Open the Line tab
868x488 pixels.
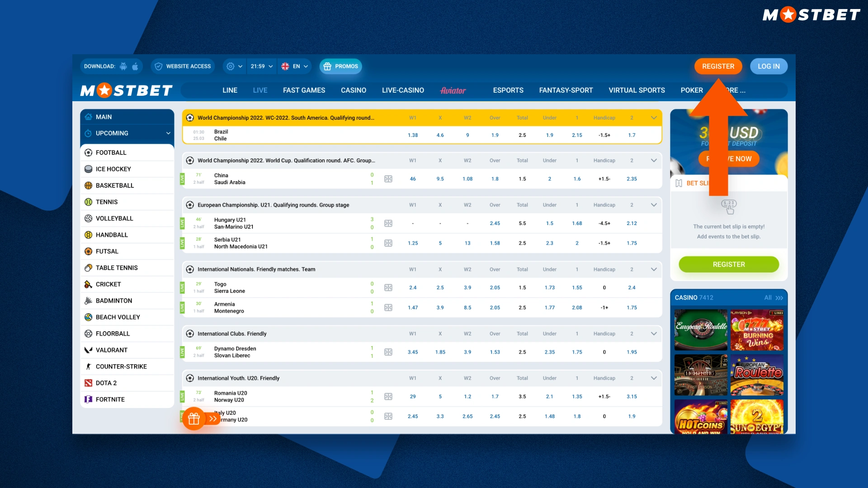pos(230,90)
